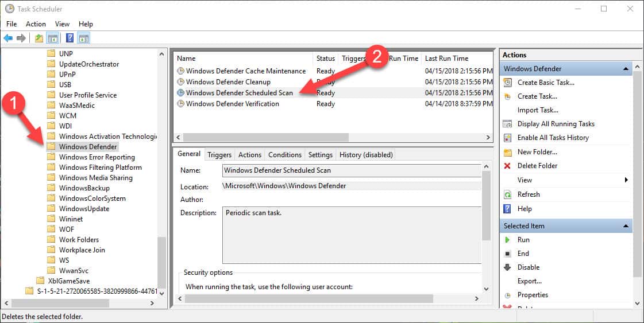
Task: Open the History (disabled) tab
Action: (x=366, y=155)
